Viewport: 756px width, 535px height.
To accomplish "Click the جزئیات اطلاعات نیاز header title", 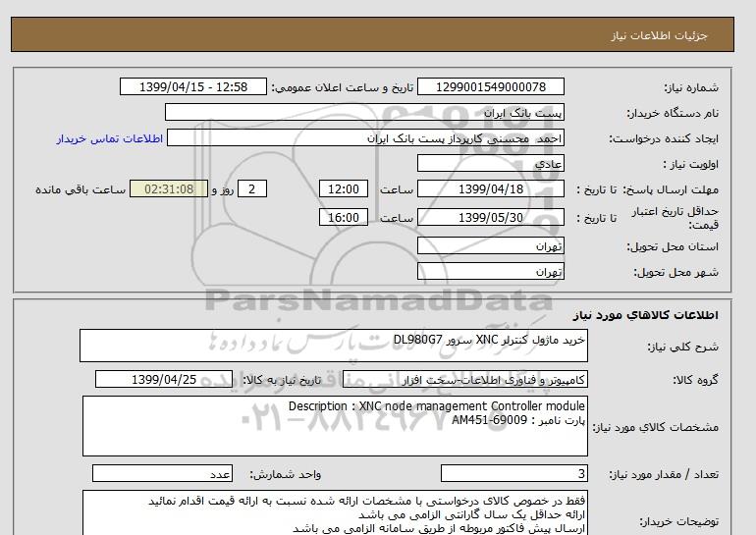I will tap(659, 35).
